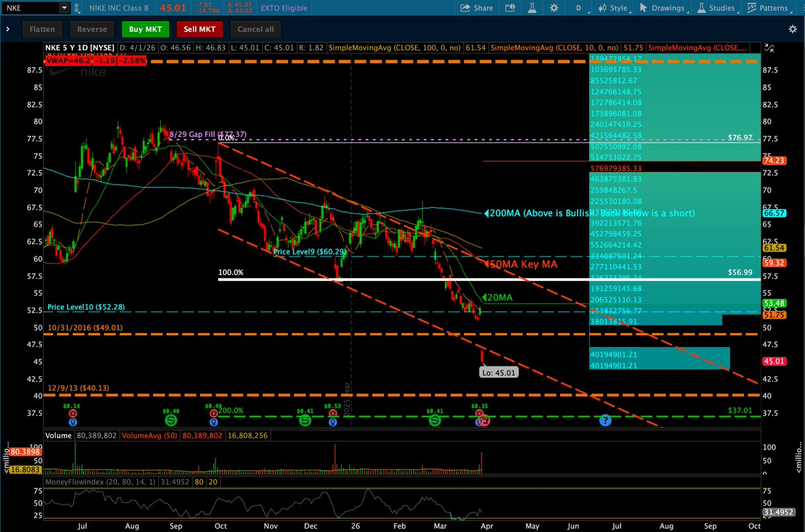The image size is (805, 532).
Task: Open the symbol dropdown arrow next to NKE
Action: tap(63, 9)
